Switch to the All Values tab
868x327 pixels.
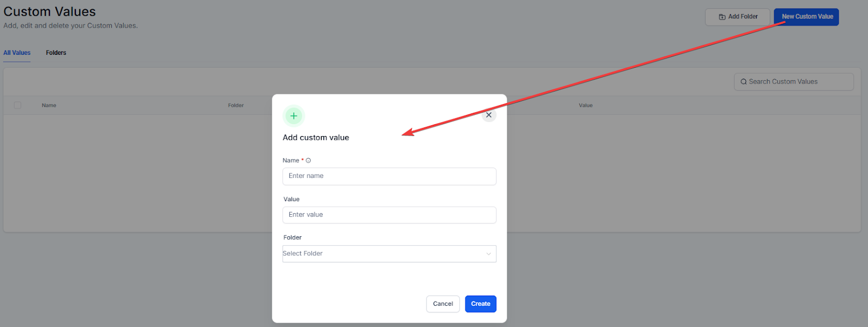(17, 53)
